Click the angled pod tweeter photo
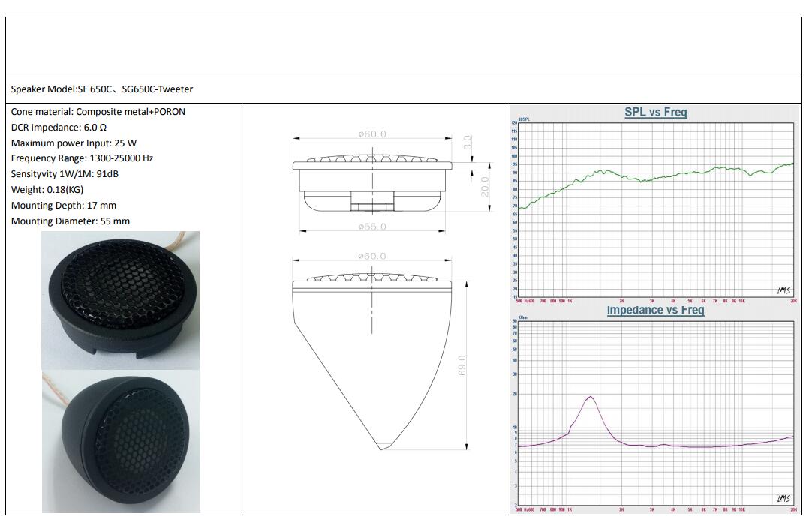The width and height of the screenshot is (812, 529). tap(121, 442)
